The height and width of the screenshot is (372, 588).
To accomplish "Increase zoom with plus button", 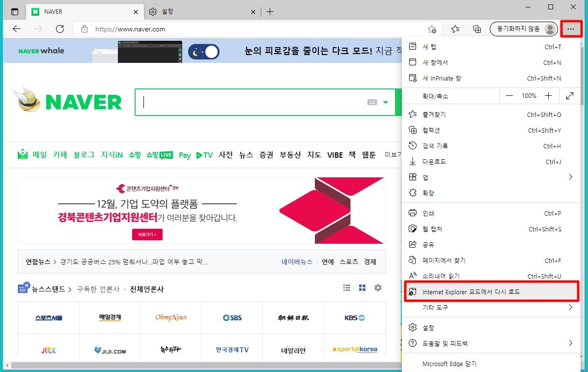I will point(548,96).
